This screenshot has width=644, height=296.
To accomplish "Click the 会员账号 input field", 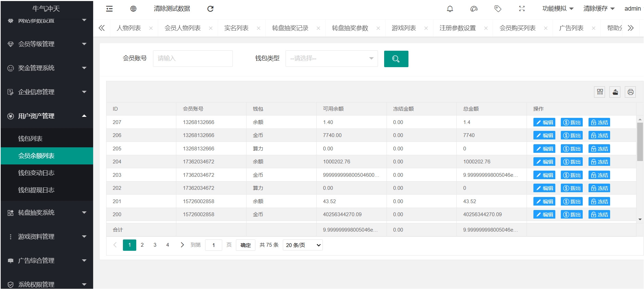I will 193,59.
